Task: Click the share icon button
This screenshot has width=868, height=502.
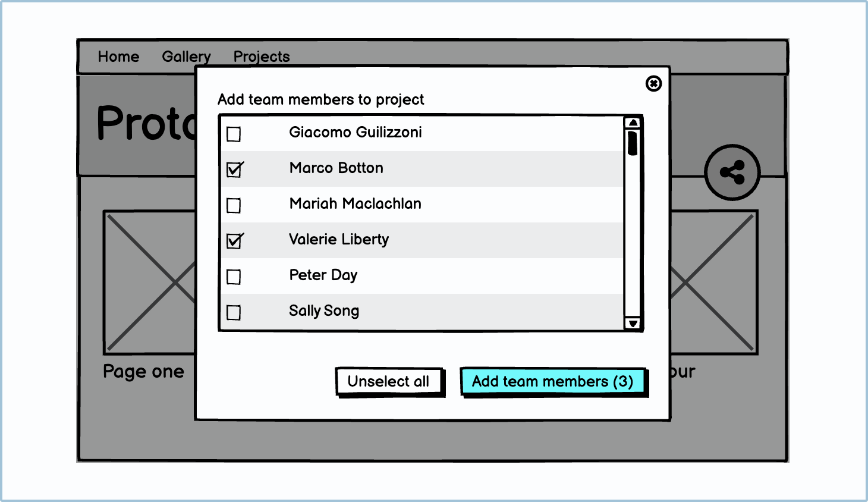Action: point(732,172)
